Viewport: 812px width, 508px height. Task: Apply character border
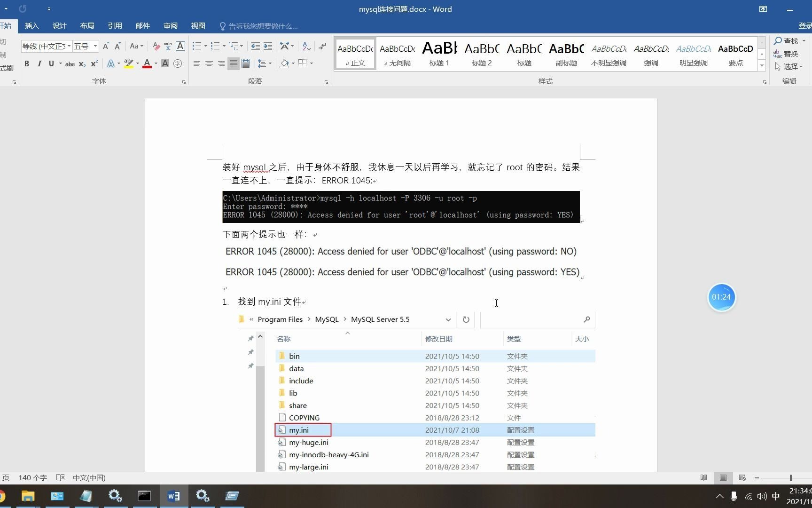(180, 46)
